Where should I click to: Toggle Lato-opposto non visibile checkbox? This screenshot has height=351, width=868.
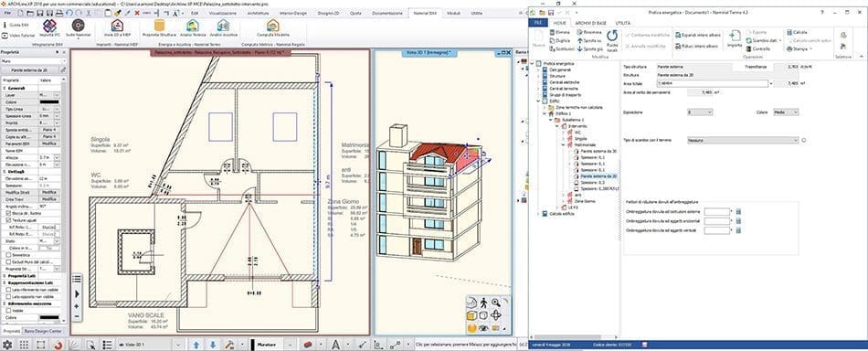[x=7, y=297]
